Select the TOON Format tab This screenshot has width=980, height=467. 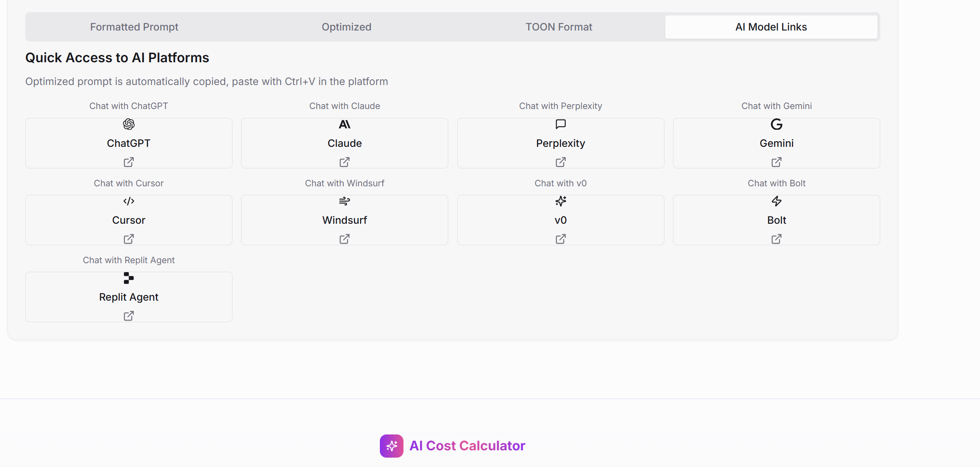click(x=559, y=27)
